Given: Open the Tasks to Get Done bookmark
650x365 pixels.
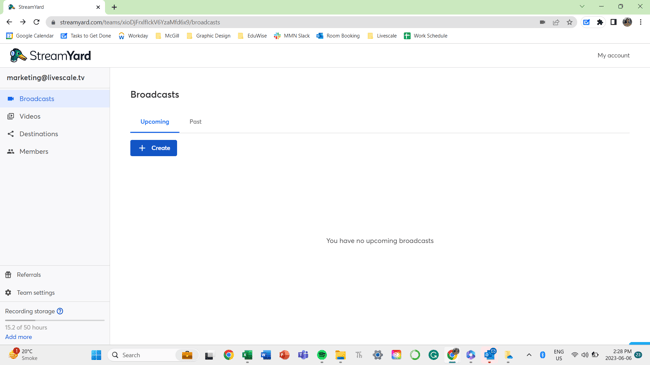Looking at the screenshot, I should click(86, 36).
